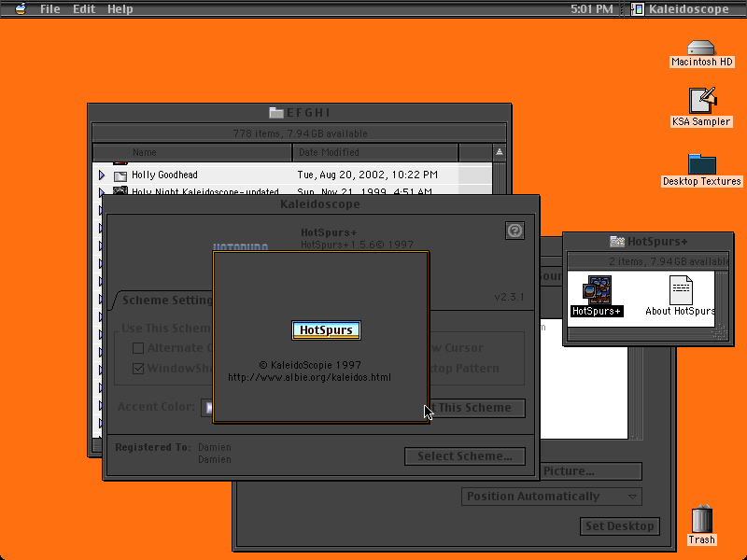Image resolution: width=747 pixels, height=560 pixels.
Task: Reverse sort order in the EFGHI window
Action: tap(499, 152)
